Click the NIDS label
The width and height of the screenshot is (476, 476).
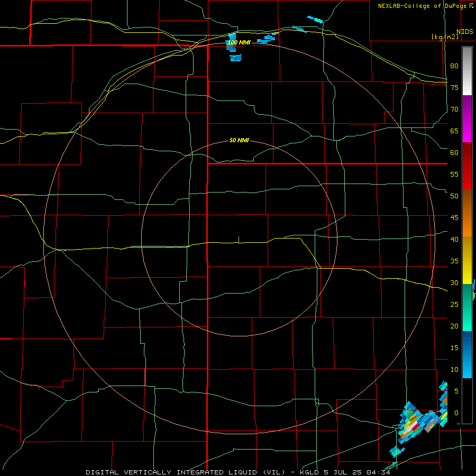click(465, 32)
